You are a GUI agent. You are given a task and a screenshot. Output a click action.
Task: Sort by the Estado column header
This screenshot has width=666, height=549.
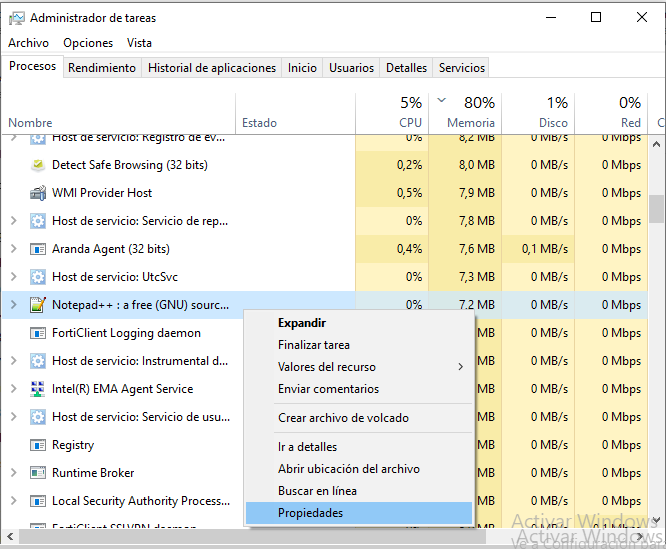point(295,113)
